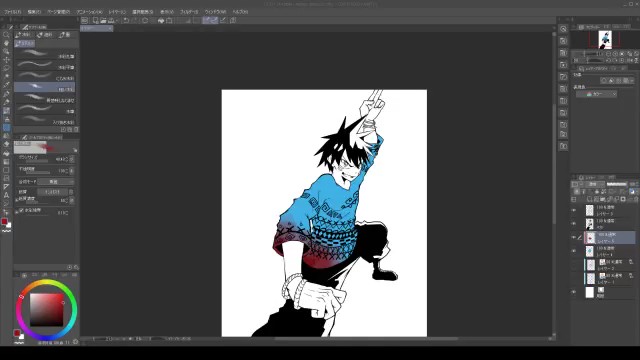Toggle stabilization checkbox in tool property panel
This screenshot has height=360, width=640.
coord(21,211)
